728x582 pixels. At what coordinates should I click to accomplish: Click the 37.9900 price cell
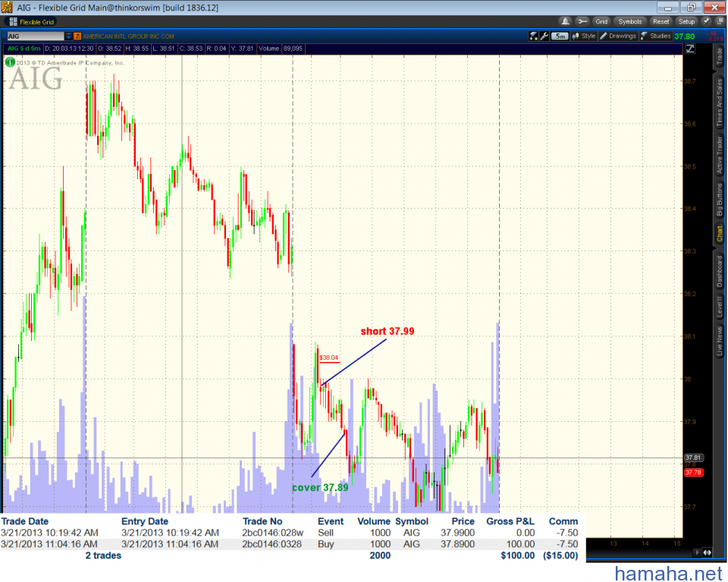pyautogui.click(x=457, y=533)
